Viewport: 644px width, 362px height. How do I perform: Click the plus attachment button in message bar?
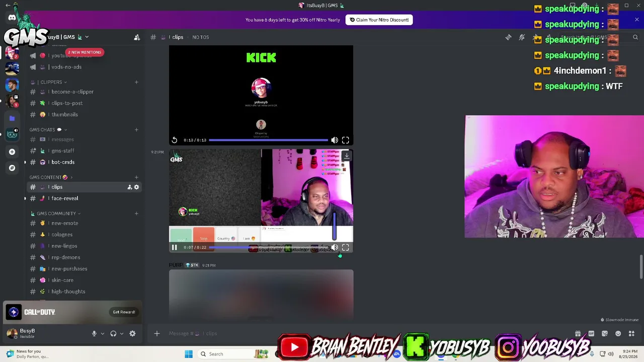point(157,333)
